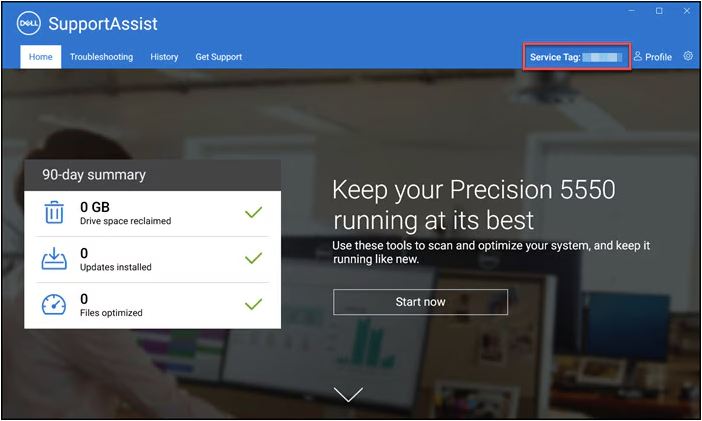This screenshot has width=702, height=421.
Task: Open the History tab
Action: coord(164,57)
